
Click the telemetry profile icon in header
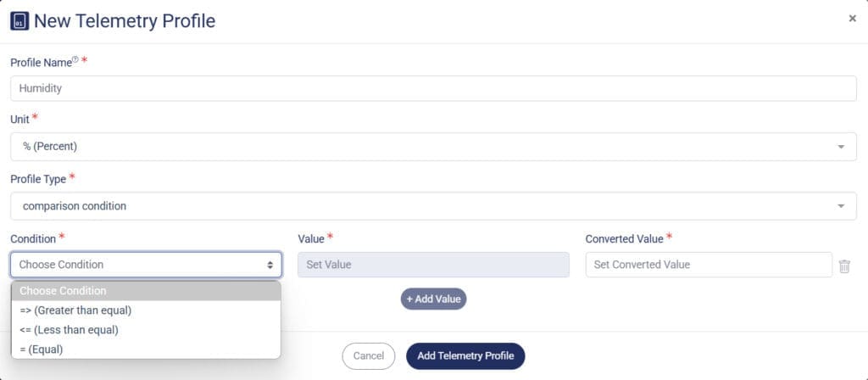tap(19, 20)
